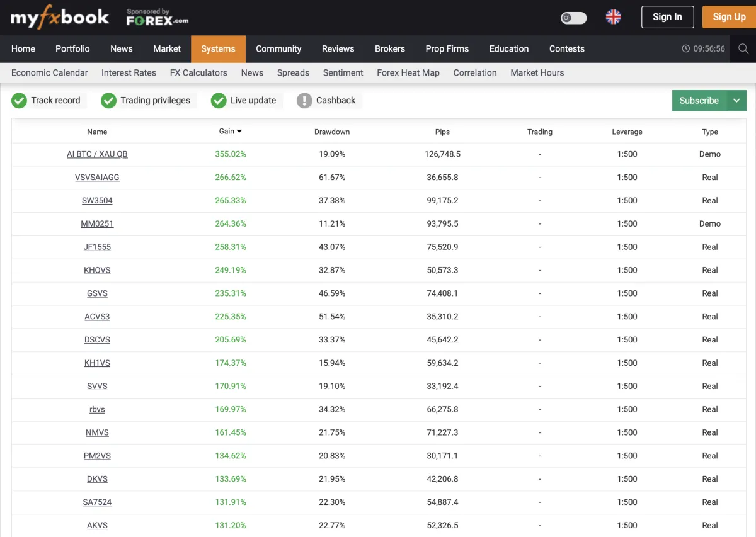Open the search magnifier icon
The height and width of the screenshot is (537, 756).
[743, 48]
